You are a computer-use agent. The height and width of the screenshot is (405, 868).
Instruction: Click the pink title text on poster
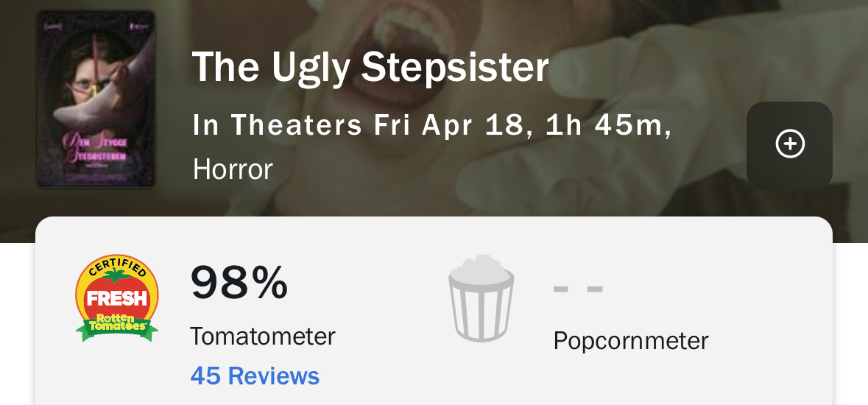click(x=93, y=146)
